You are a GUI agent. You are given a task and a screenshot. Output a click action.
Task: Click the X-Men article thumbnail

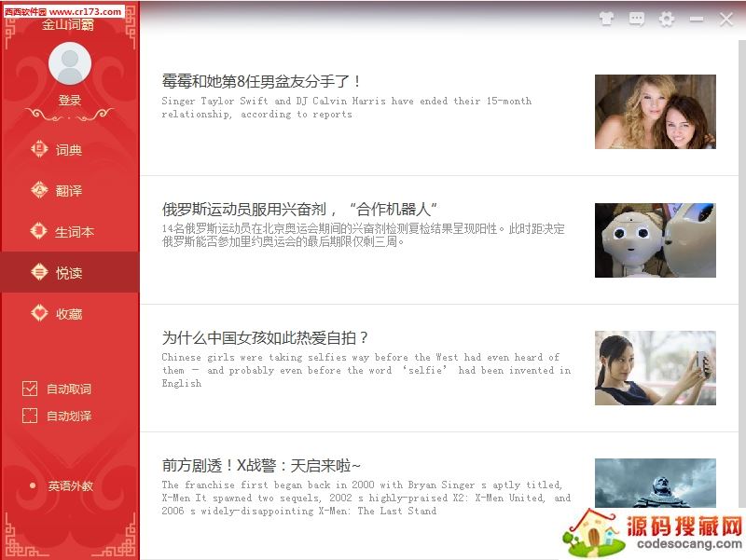point(656,483)
